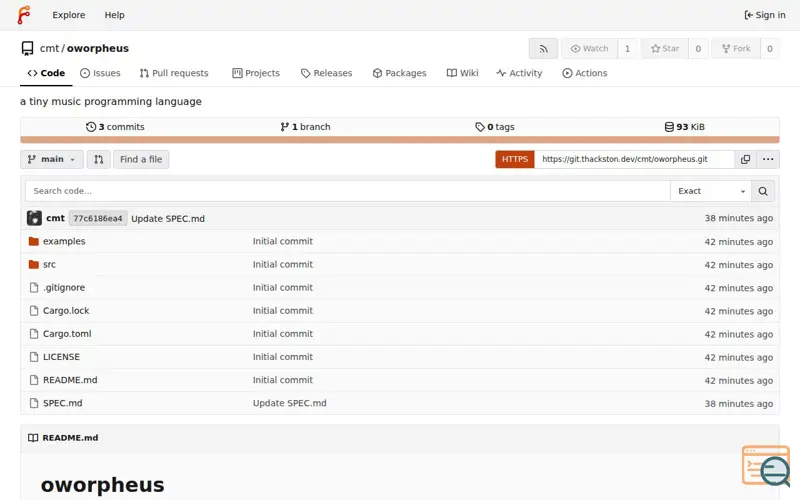The height and width of the screenshot is (500, 800).
Task: View the 1 branch list
Action: click(305, 127)
